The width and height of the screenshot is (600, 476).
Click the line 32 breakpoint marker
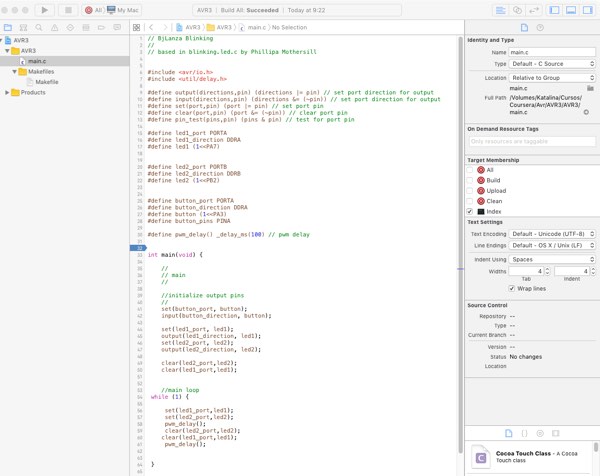point(138,248)
